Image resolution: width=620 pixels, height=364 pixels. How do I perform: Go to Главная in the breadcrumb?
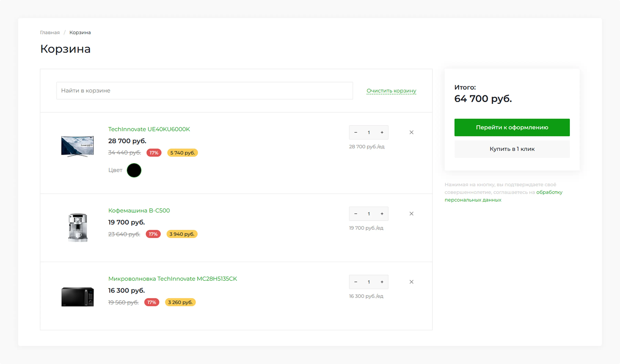[50, 33]
